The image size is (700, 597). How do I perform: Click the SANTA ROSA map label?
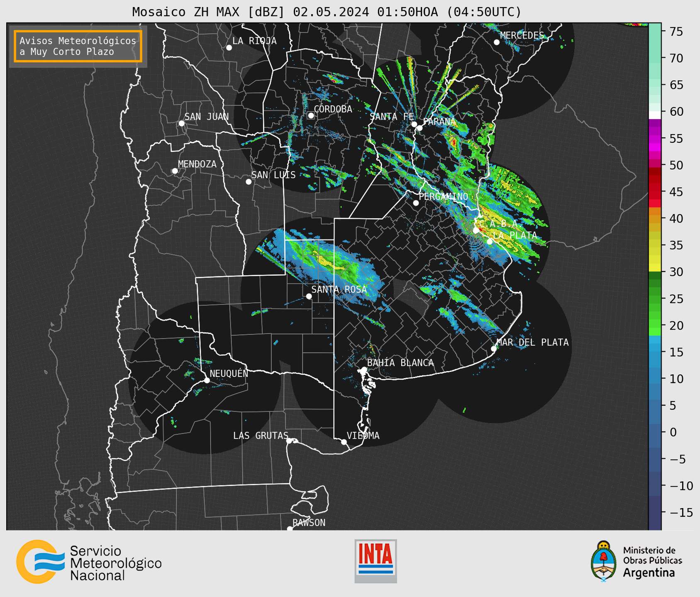pos(339,289)
